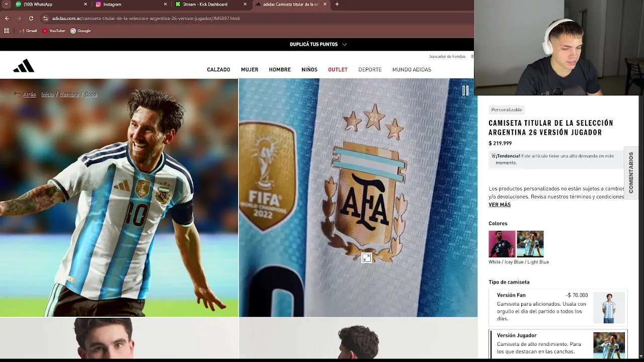Viewport: 644px width, 362px height.
Task: Open the HOMBRE menu
Action: 280,69
